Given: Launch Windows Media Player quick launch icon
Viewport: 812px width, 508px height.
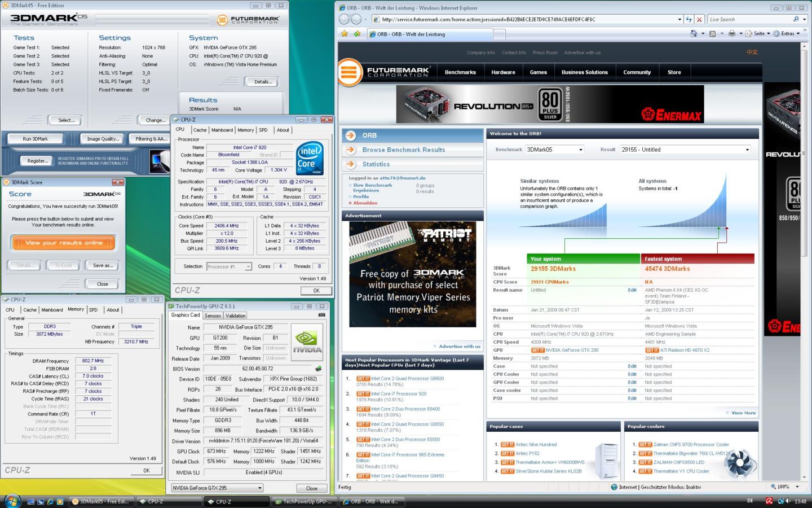Looking at the screenshot, I should 60,501.
